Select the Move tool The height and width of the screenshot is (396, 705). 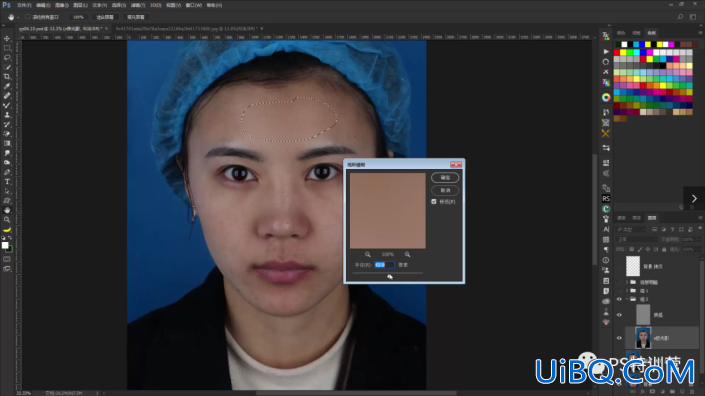click(x=7, y=38)
